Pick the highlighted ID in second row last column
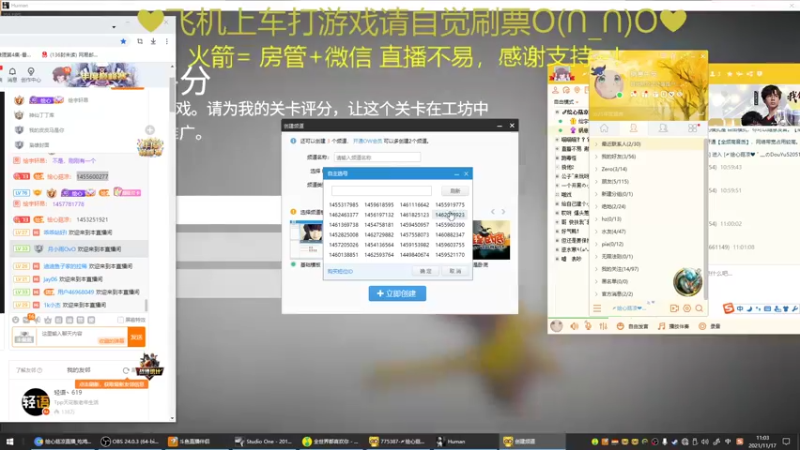Viewport: 800px width, 450px height. coord(449,215)
